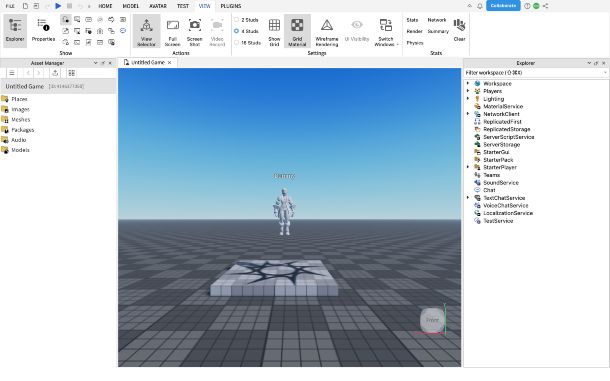Toggle the View Selector
The height and width of the screenshot is (381, 610).
[x=146, y=32]
